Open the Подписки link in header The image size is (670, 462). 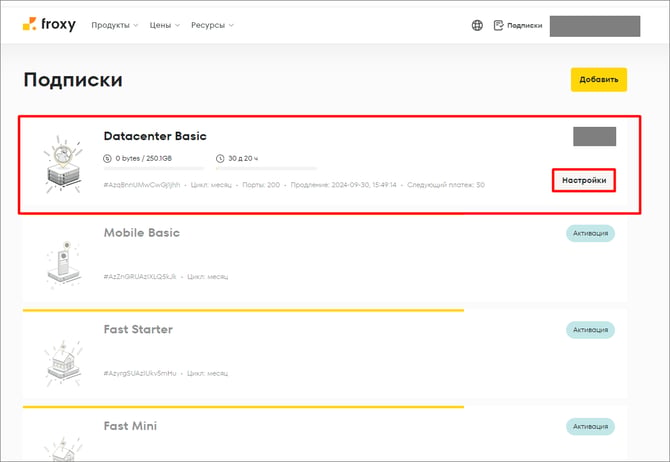click(x=524, y=25)
